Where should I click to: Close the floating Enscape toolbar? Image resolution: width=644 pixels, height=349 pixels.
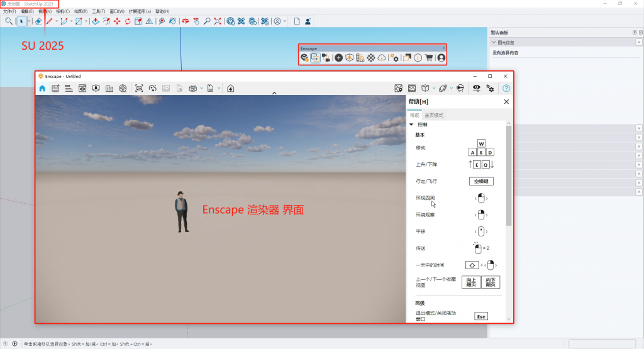(443, 48)
